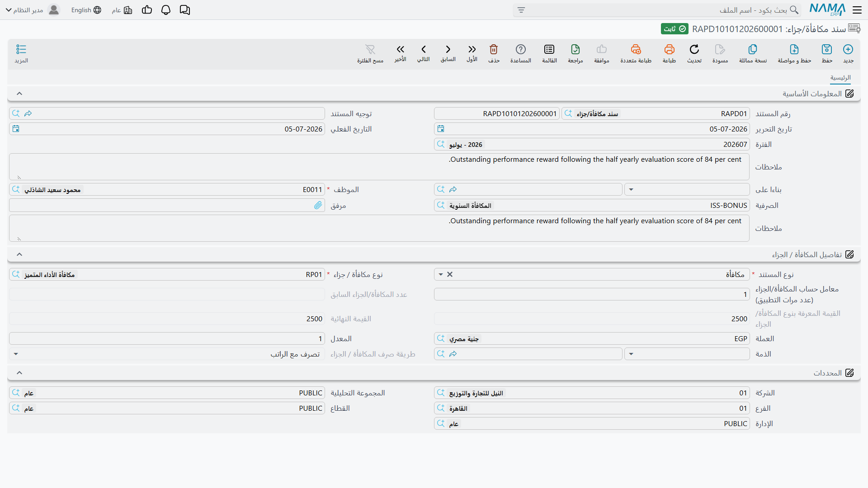
Task: Clear the مكافأة selection with the X
Action: pos(450,274)
